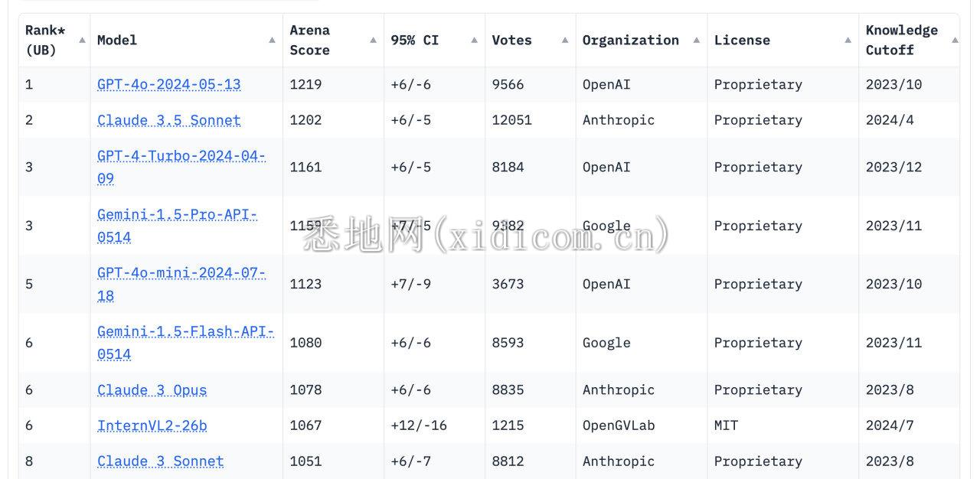Click sort arrow in License column header

[848, 40]
